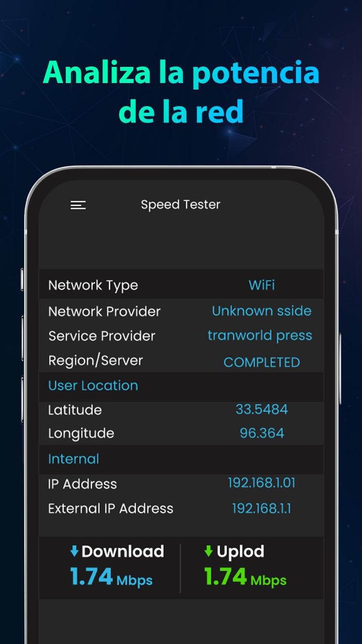
Task: Tap the Download speed 1.74 Mbps
Action: [111, 577]
